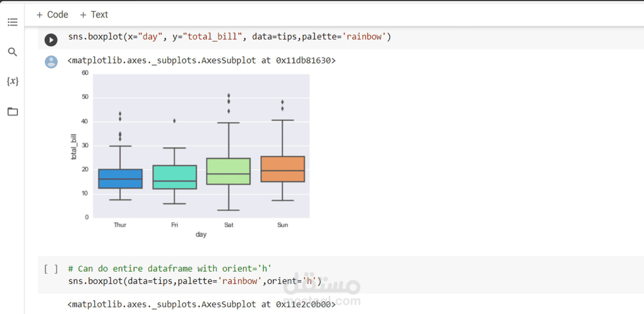Click the y-axis tick label 50
This screenshot has width=644, height=314.
85,97
